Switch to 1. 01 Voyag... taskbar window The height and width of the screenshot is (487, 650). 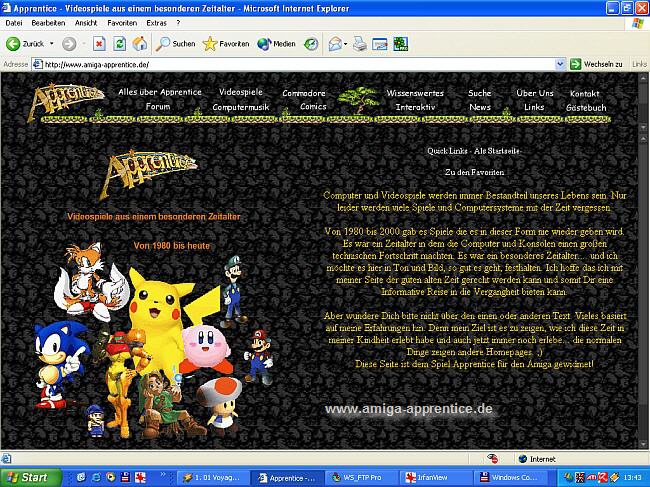[x=214, y=477]
